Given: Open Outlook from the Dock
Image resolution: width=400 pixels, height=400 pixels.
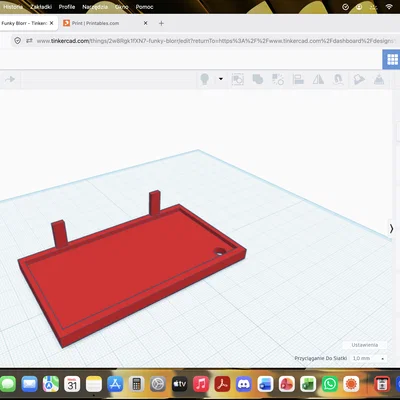Looking at the screenshot, I should pos(265,384).
